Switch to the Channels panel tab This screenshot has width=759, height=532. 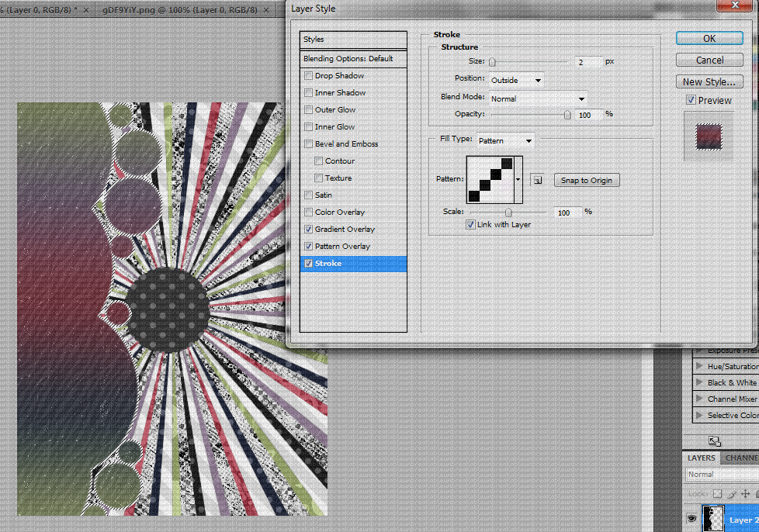coord(740,458)
